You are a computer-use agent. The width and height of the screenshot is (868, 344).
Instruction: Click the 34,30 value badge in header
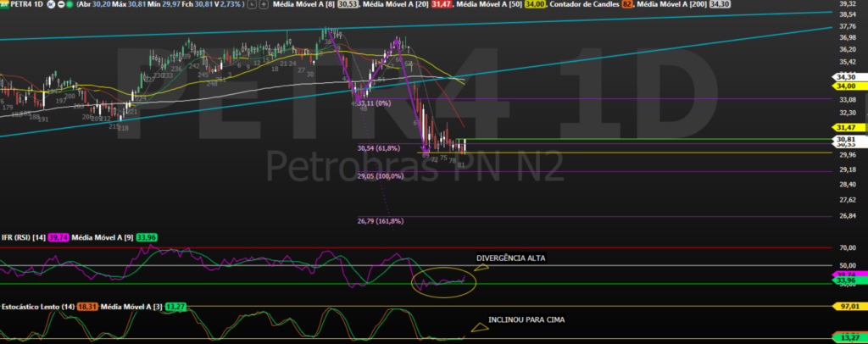pyautogui.click(x=720, y=4)
